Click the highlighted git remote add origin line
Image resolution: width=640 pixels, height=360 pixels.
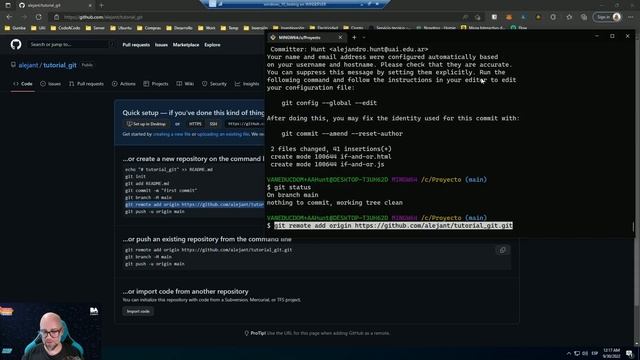(x=195, y=204)
